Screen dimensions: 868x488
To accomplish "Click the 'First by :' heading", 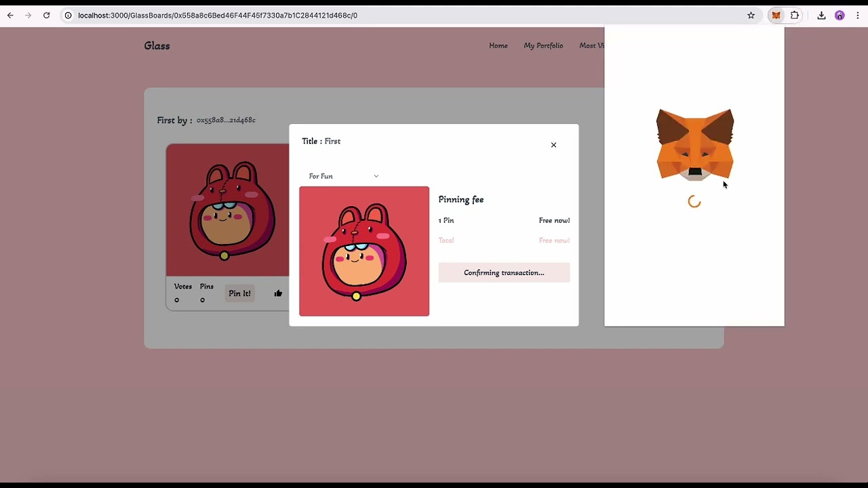I will (174, 120).
